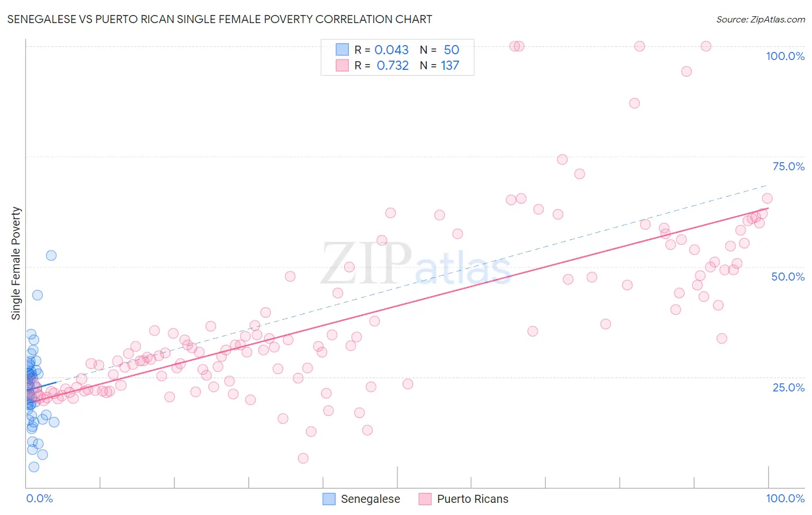Click the 25.0% y-axis tick label

788,387
